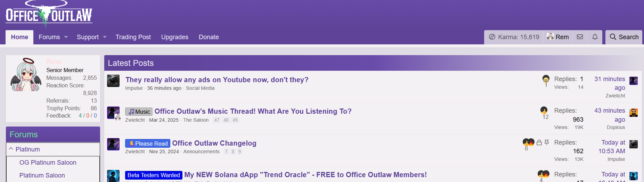Expand the Forums dropdown arrow
This screenshot has width=644, height=182.
[x=66, y=37]
